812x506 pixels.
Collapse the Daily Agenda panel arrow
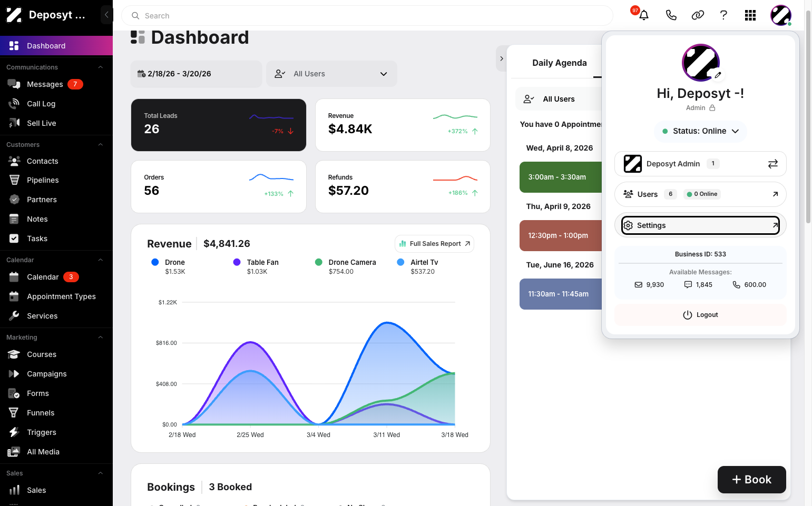(x=502, y=58)
